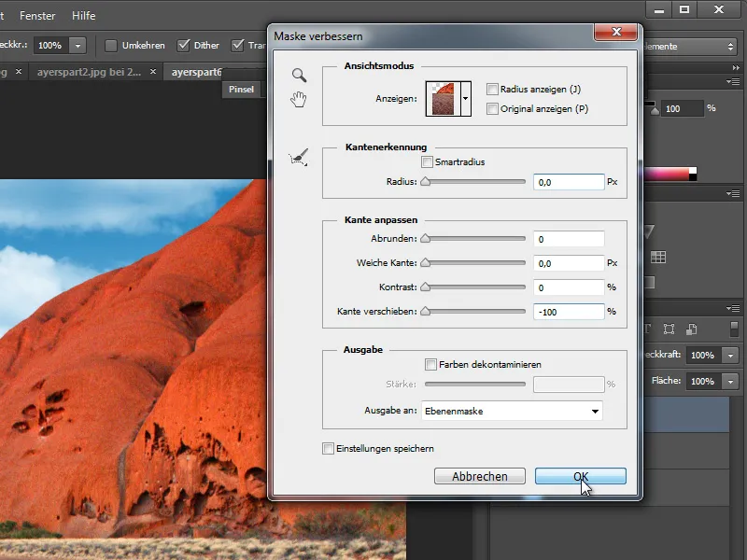Screen dimensions: 747x560
Task: Click the smart object filter icon
Action: pyautogui.click(x=692, y=329)
